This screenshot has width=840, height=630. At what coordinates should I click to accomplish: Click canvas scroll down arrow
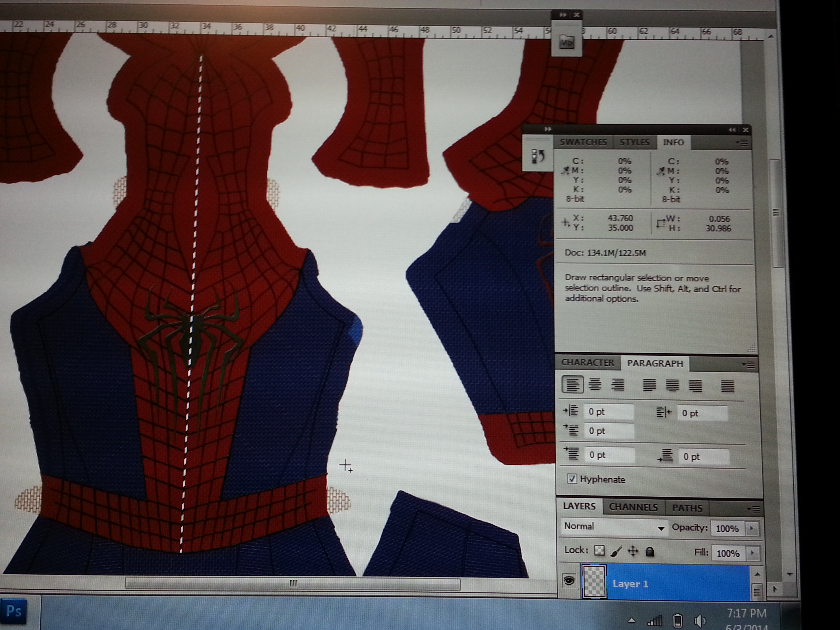(x=790, y=574)
